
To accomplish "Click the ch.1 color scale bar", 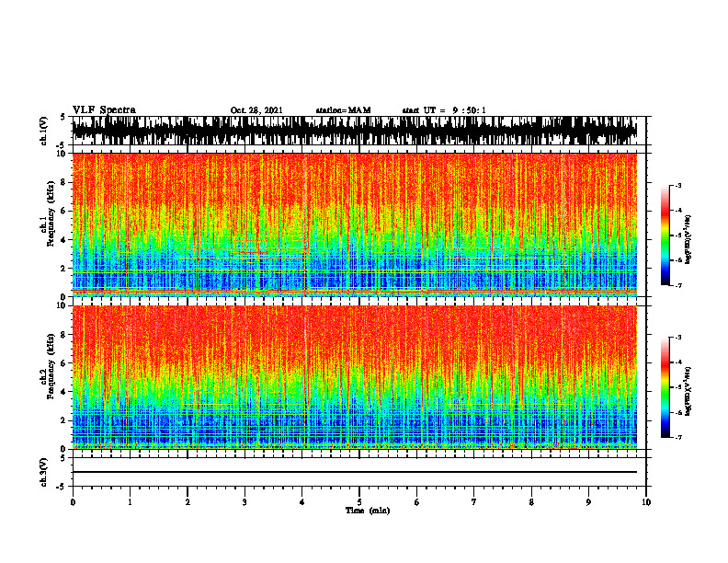I will 665,236.
